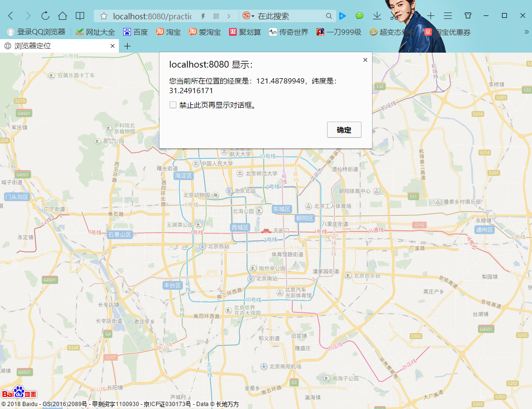The height and width of the screenshot is (409, 532).
Task: Click 通州区 district label on map
Action: (485, 229)
